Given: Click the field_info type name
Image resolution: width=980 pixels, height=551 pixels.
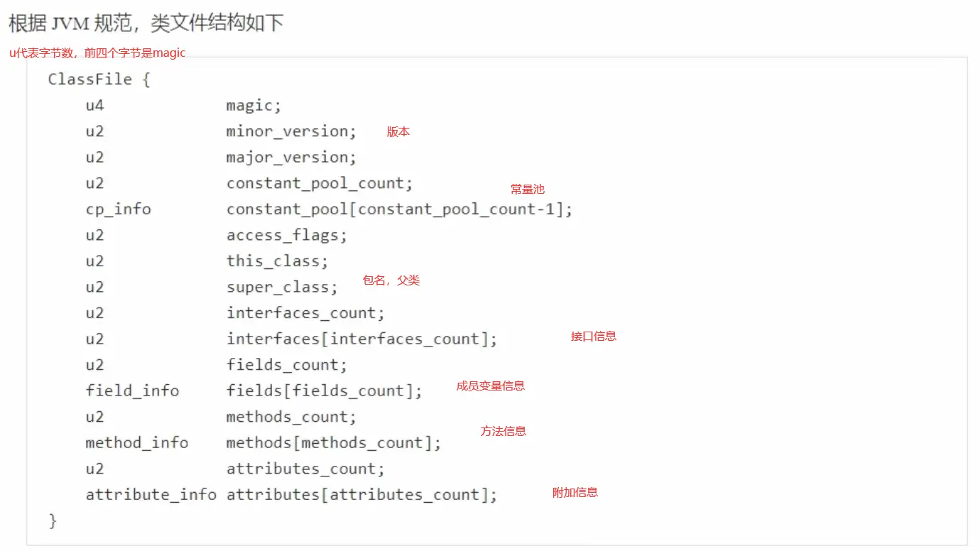Looking at the screenshot, I should (133, 391).
